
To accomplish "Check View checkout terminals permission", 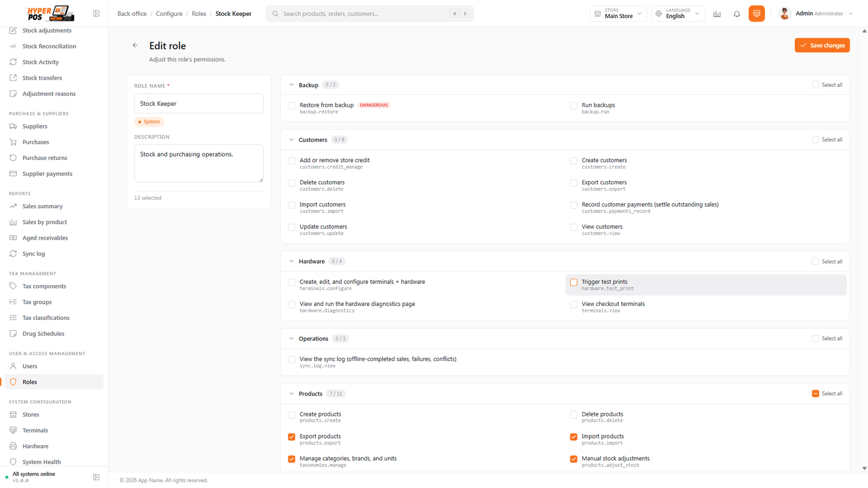I will [x=573, y=305].
